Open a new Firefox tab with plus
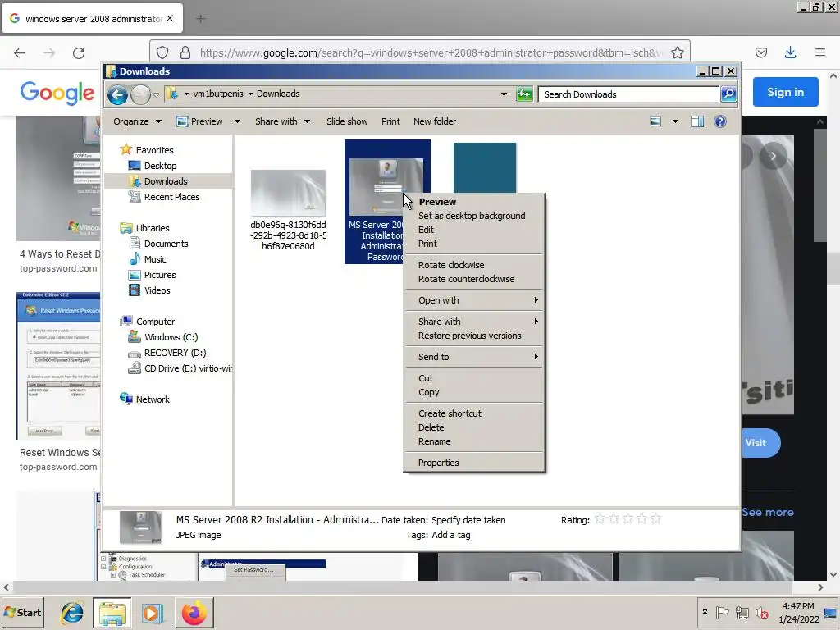 (x=201, y=19)
